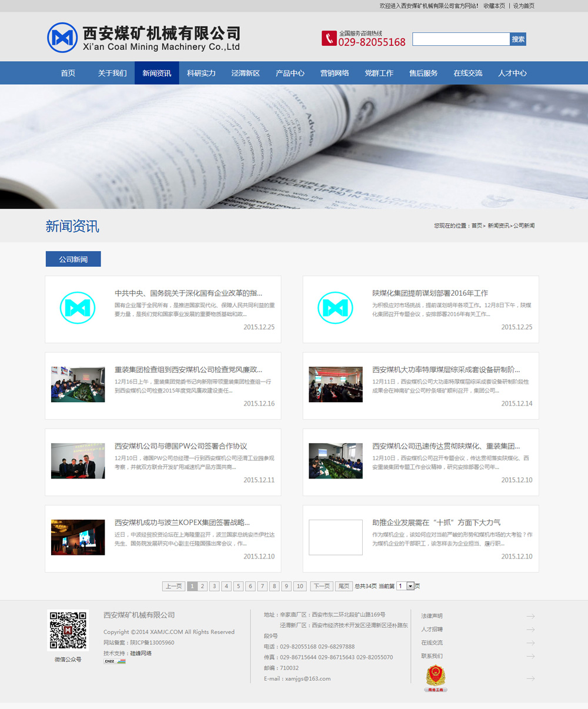The image size is (588, 709).
Task: Click the arrow beside 法律声明
Action: coord(530,616)
